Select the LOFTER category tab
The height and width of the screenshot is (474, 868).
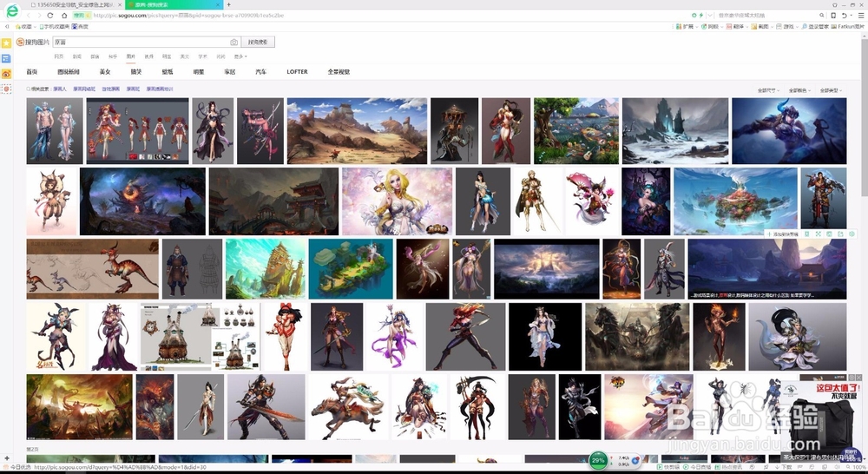[297, 72]
